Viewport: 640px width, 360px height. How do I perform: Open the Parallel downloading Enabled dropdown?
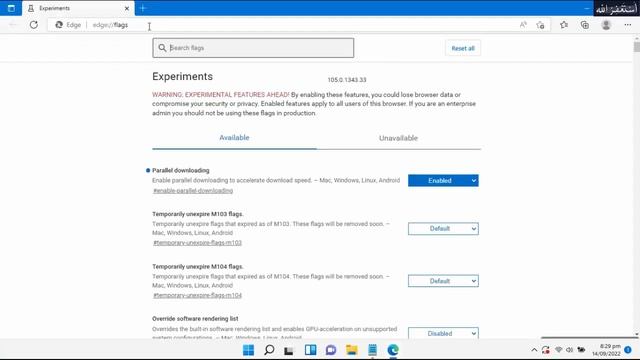(443, 180)
